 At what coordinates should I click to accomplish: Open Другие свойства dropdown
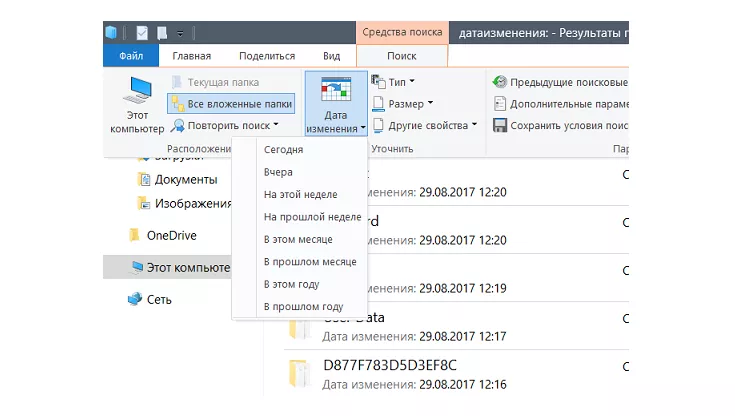click(x=425, y=126)
